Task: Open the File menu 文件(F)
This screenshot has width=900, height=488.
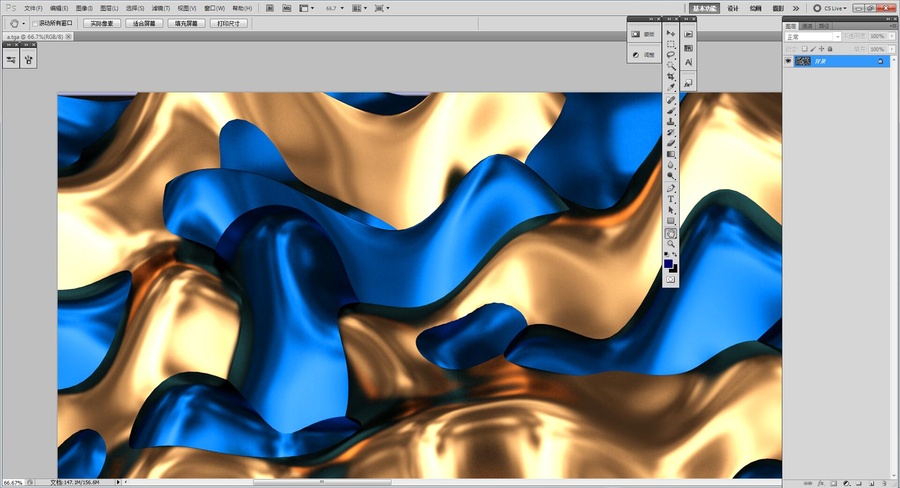Action: (x=33, y=8)
